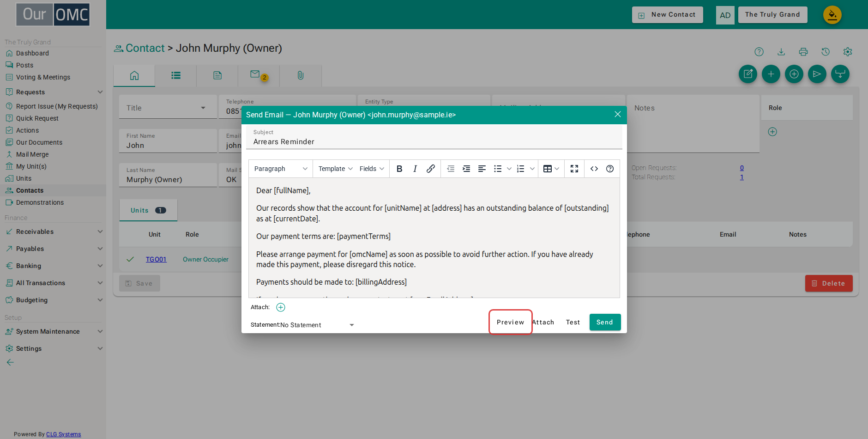Image resolution: width=868 pixels, height=439 pixels.
Task: Decrease indent in the email editor
Action: tap(451, 169)
